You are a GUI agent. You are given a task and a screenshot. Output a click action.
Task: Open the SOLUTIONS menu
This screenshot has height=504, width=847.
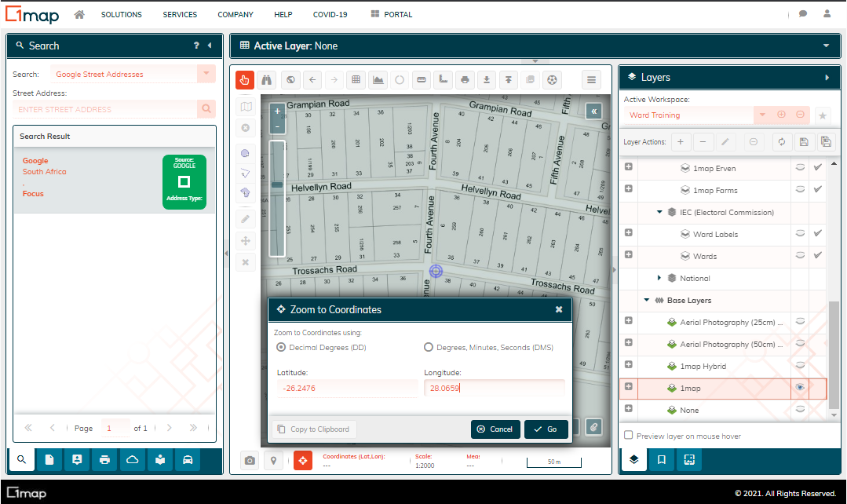pyautogui.click(x=122, y=15)
